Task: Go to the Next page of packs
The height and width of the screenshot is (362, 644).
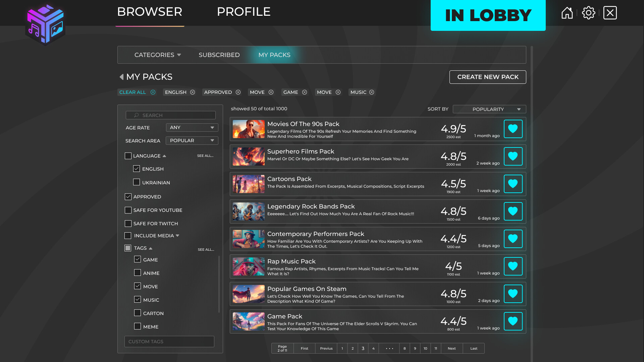Action: pos(451,348)
